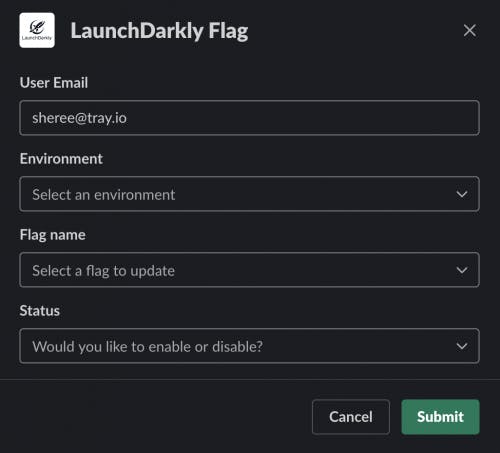This screenshot has height=453, width=500.
Task: Click the Environment field label
Action: click(x=61, y=159)
